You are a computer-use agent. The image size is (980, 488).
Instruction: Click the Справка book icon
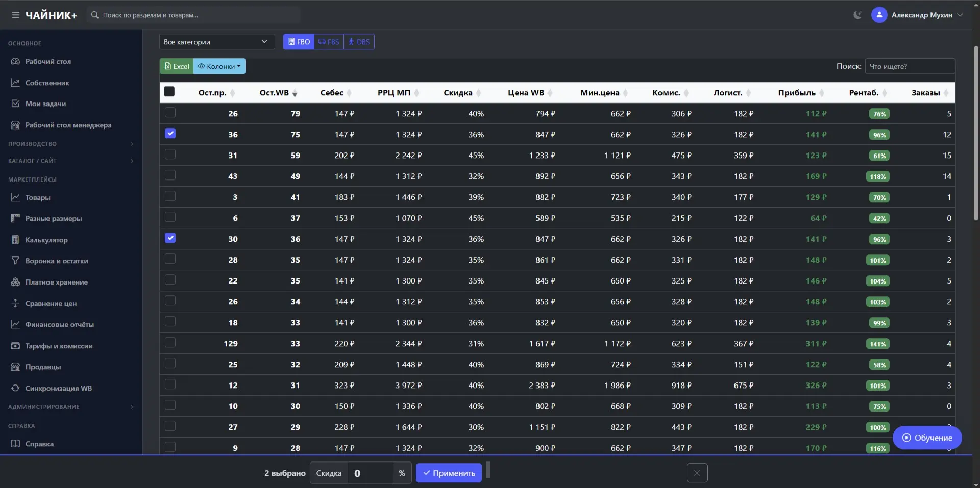click(x=15, y=444)
